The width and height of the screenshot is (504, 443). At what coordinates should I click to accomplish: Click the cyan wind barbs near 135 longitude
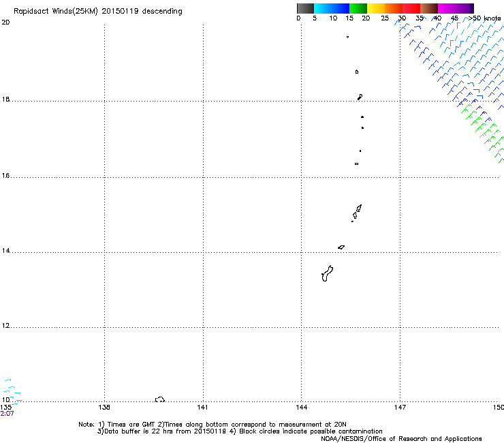[12, 391]
